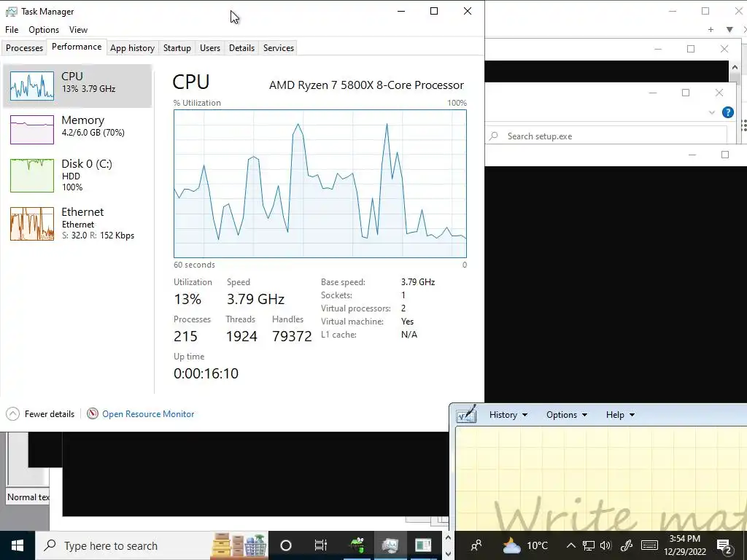Click the Math Input Panel app icon
The image size is (747, 560).
click(466, 414)
